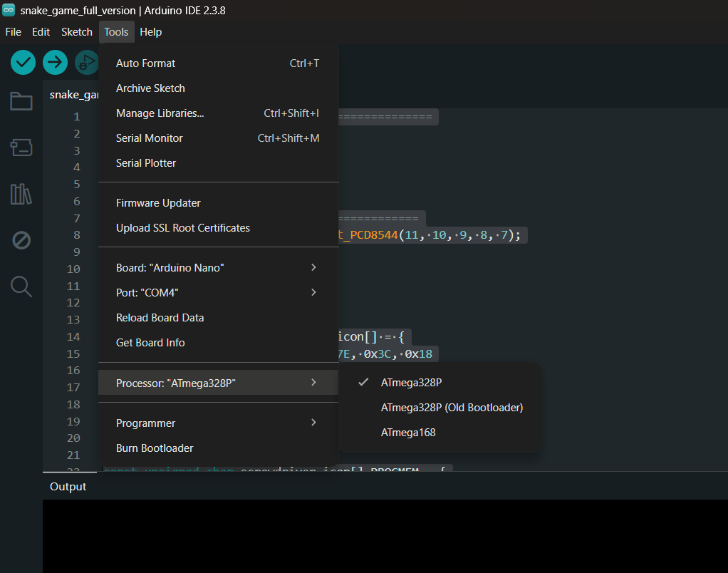This screenshot has width=728, height=573.
Task: Expand the Processor "ATmega328P" submenu
Action: point(218,383)
